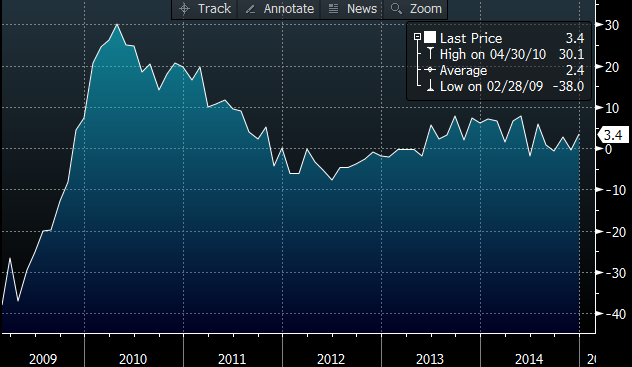Select Low on 02/28/09 legend text
This screenshot has width=632, height=367.
click(x=491, y=86)
